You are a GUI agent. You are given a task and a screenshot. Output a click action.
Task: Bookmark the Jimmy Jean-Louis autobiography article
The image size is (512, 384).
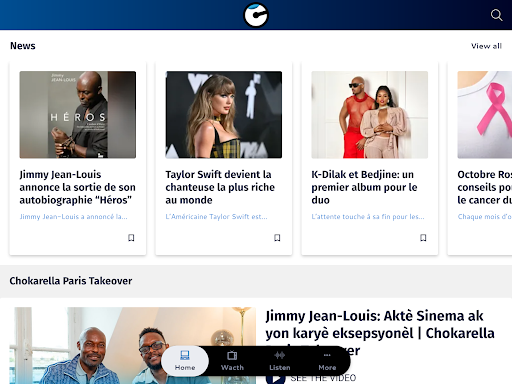click(131, 238)
